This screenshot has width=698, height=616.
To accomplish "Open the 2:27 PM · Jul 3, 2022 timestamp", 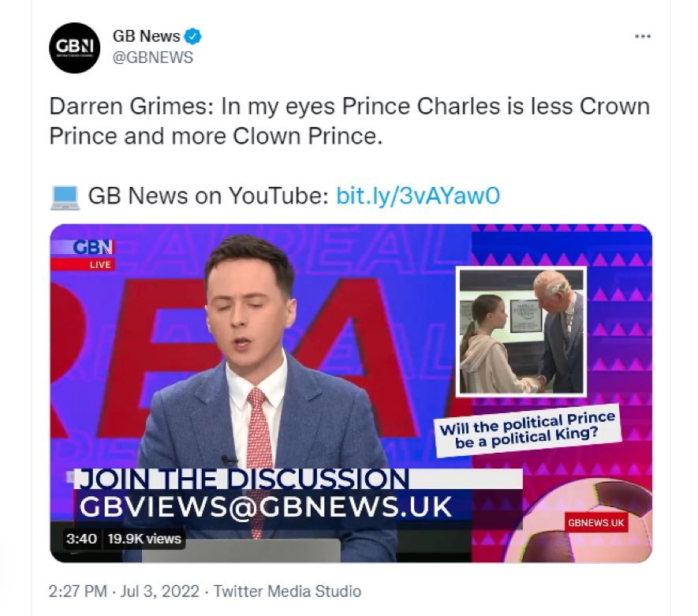I will click(124, 592).
